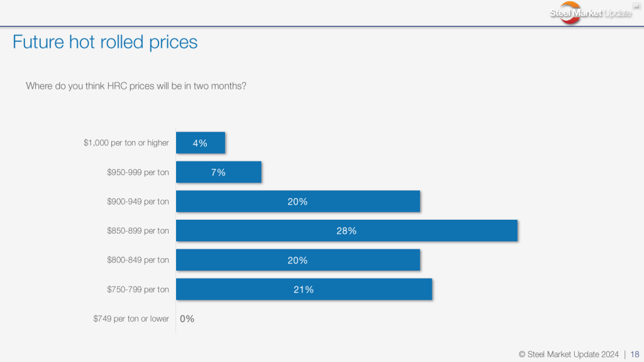Image resolution: width=644 pixels, height=362 pixels.
Task: Click the 20% bar for $800-849
Action: (297, 260)
